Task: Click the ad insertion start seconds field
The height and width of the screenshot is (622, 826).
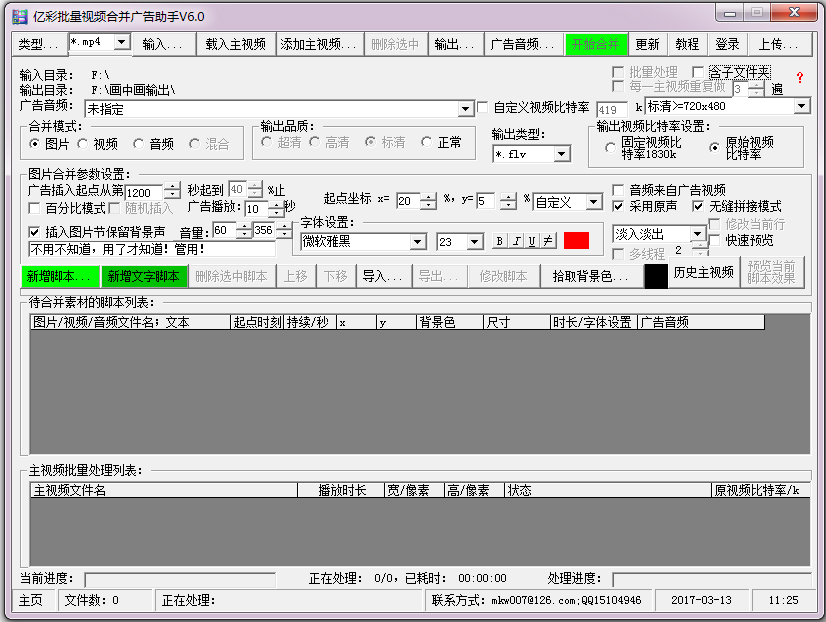Action: 142,192
